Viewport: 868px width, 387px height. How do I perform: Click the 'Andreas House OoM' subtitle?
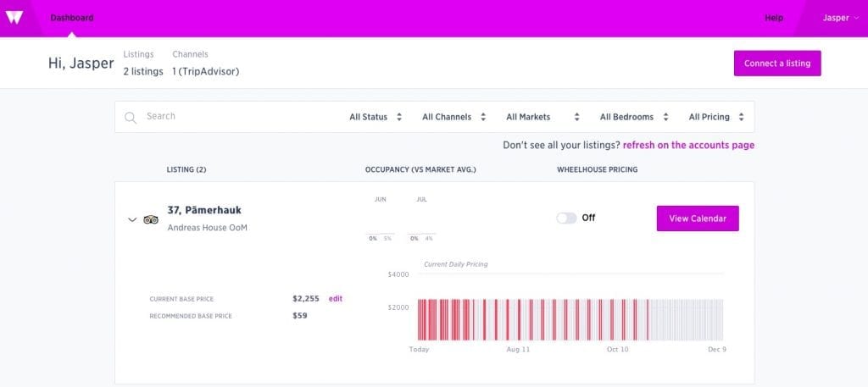(x=207, y=228)
